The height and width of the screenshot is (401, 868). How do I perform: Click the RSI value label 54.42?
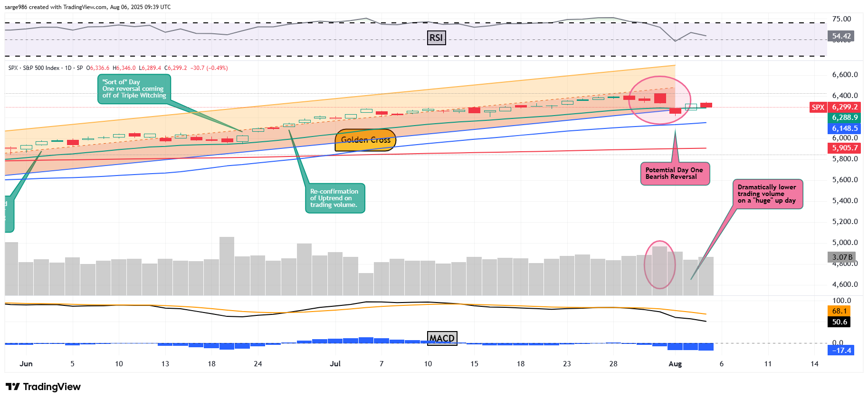tap(841, 36)
